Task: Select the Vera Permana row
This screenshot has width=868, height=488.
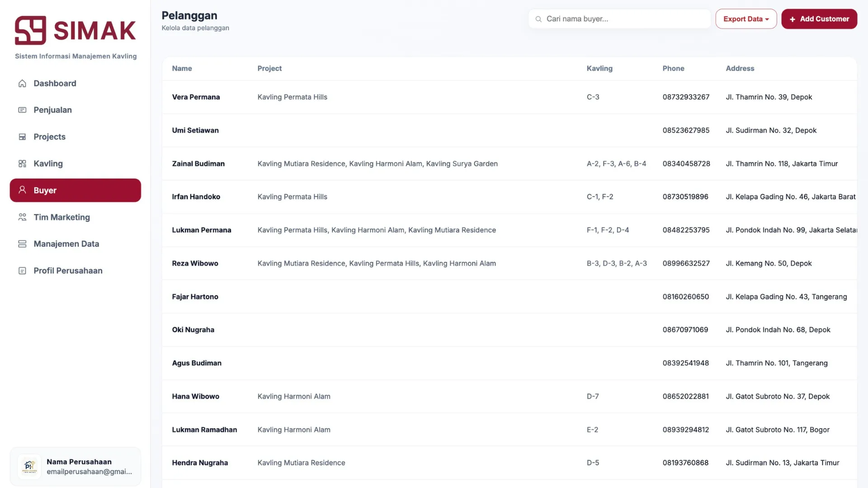Action: tap(196, 97)
